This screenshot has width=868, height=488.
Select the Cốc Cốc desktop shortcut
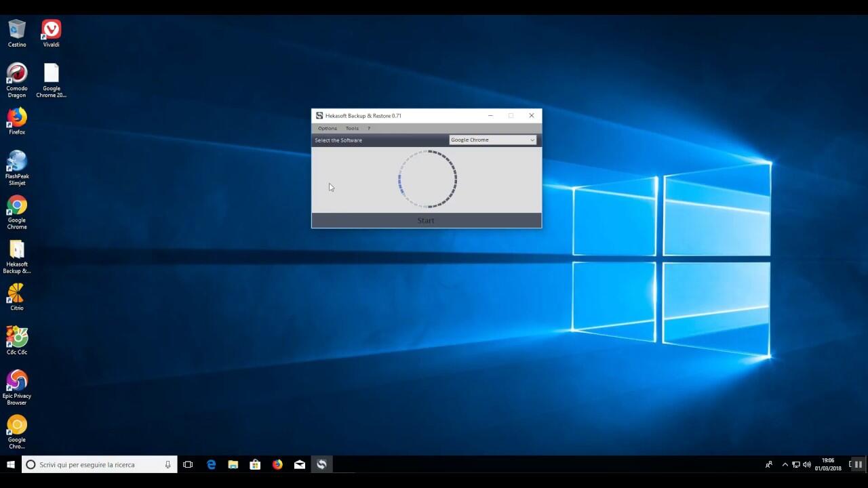point(17,341)
